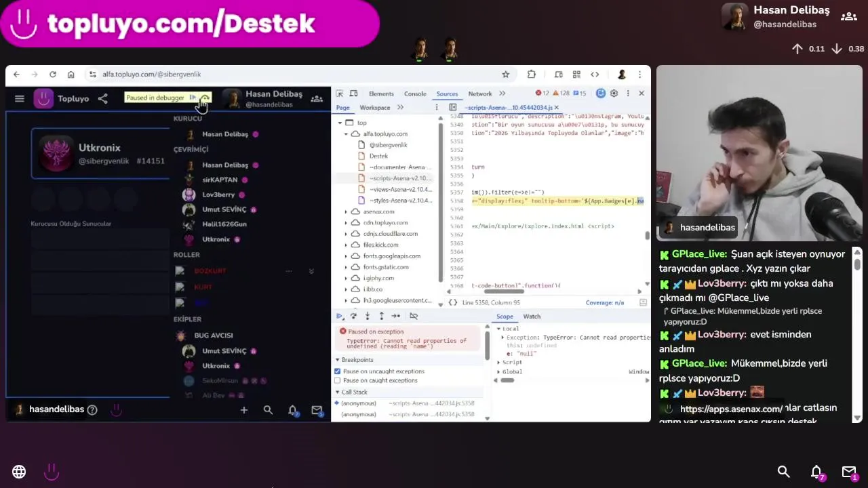Click the share icon next to Topluyo
This screenshot has height=488, width=868.
tap(102, 99)
